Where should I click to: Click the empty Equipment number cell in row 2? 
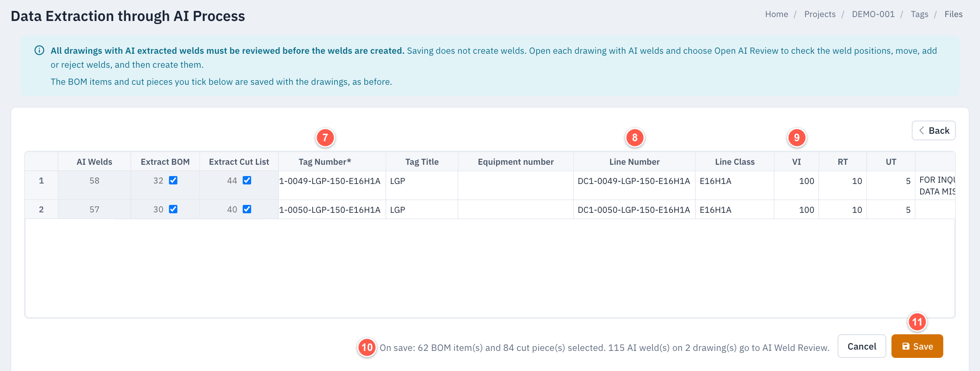pyautogui.click(x=516, y=209)
